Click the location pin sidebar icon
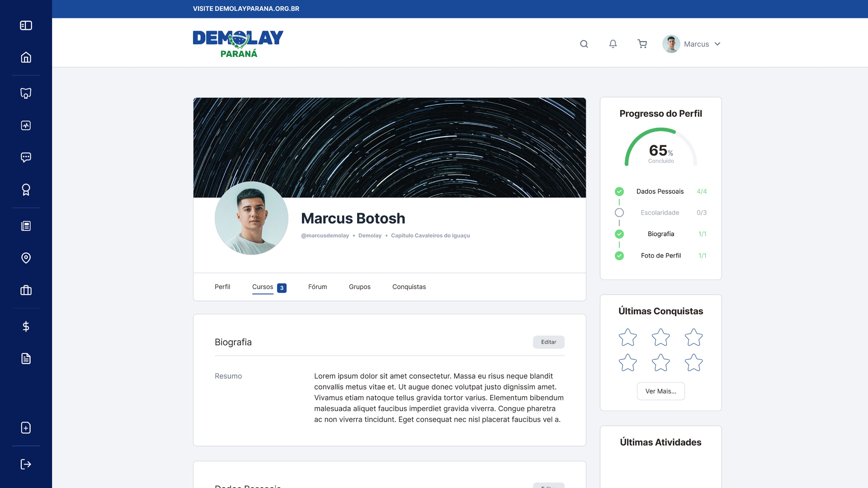 coord(26,258)
